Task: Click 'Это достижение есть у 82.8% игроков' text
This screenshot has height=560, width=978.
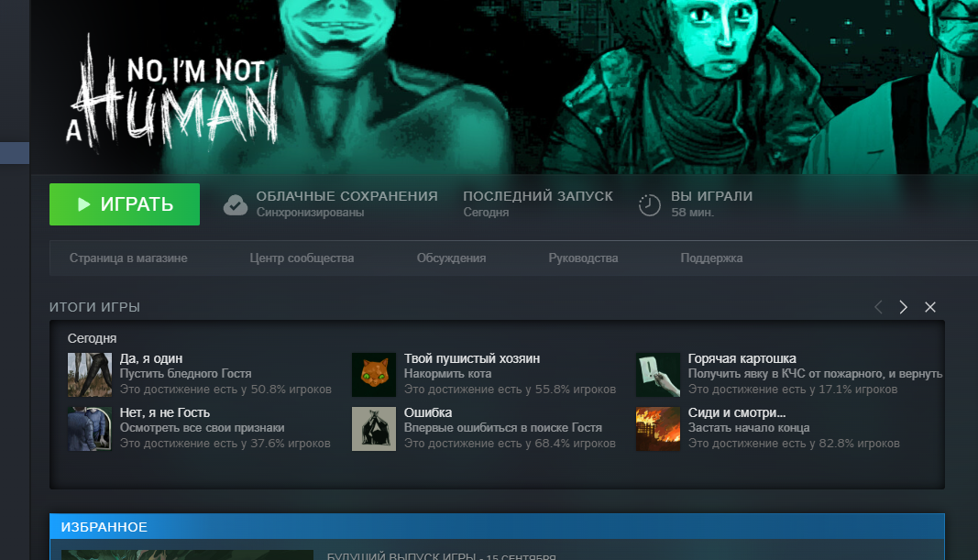Action: point(794,444)
